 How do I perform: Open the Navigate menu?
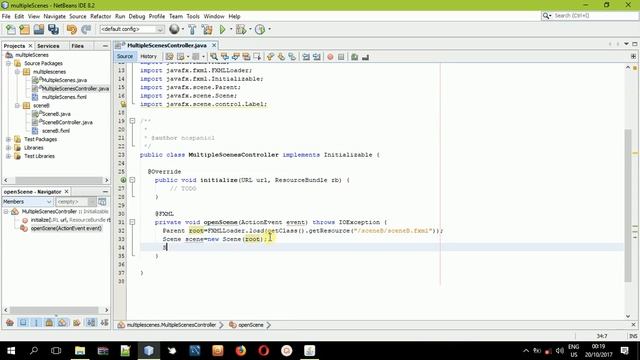click(54, 16)
